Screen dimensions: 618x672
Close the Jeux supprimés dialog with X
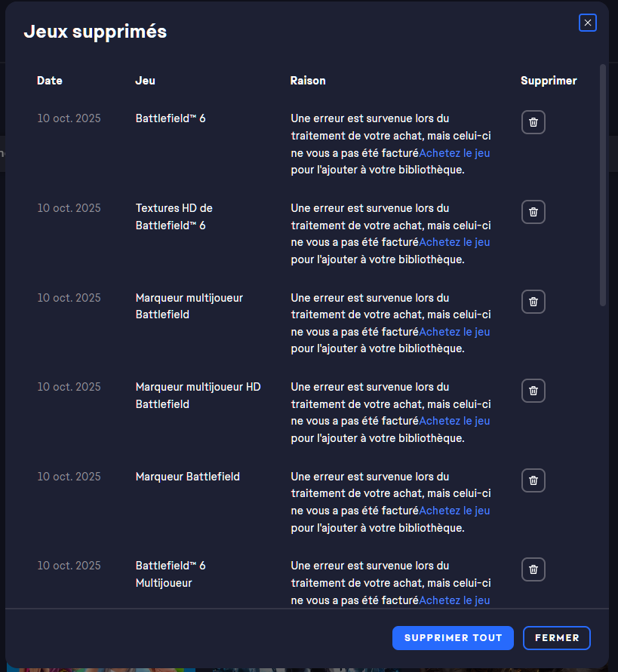point(588,23)
